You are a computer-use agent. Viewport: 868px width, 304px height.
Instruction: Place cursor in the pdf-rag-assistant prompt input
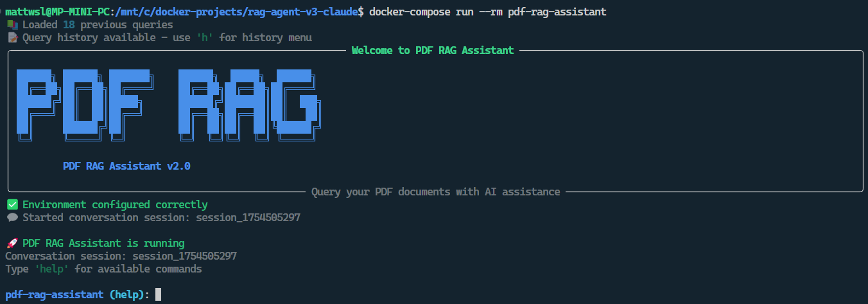tap(159, 294)
